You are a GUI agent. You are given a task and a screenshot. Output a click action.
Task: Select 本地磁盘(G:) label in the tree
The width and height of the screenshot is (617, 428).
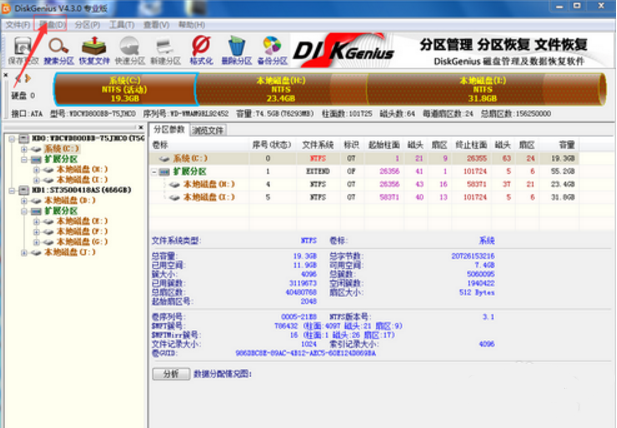[82, 242]
